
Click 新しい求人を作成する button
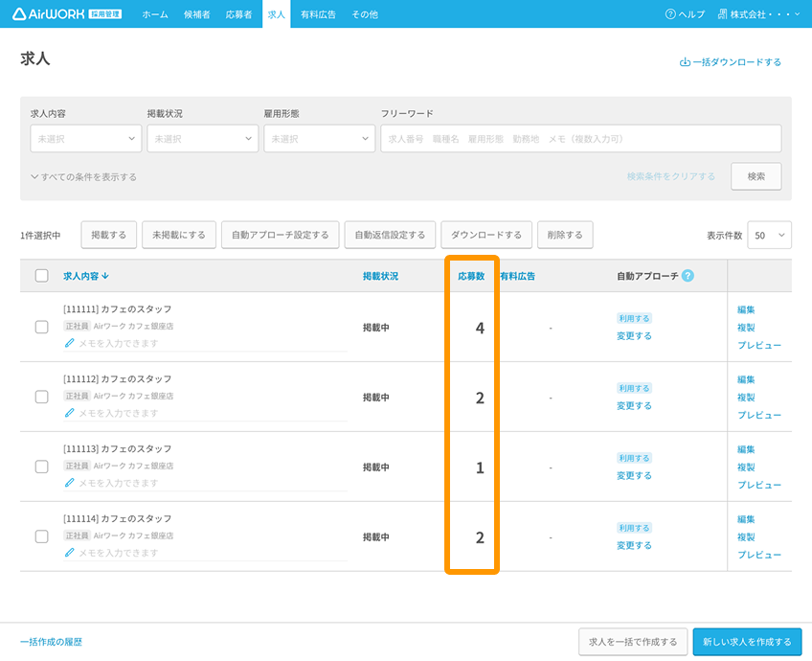tap(747, 642)
